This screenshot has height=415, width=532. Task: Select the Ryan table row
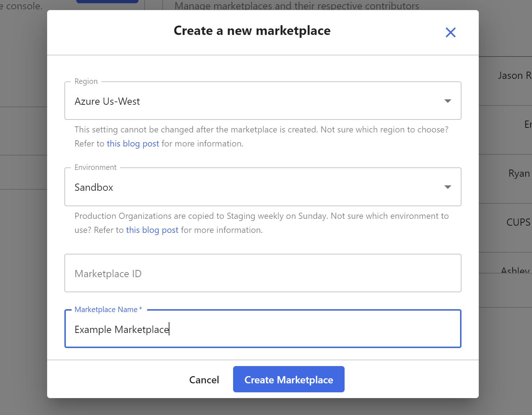518,173
